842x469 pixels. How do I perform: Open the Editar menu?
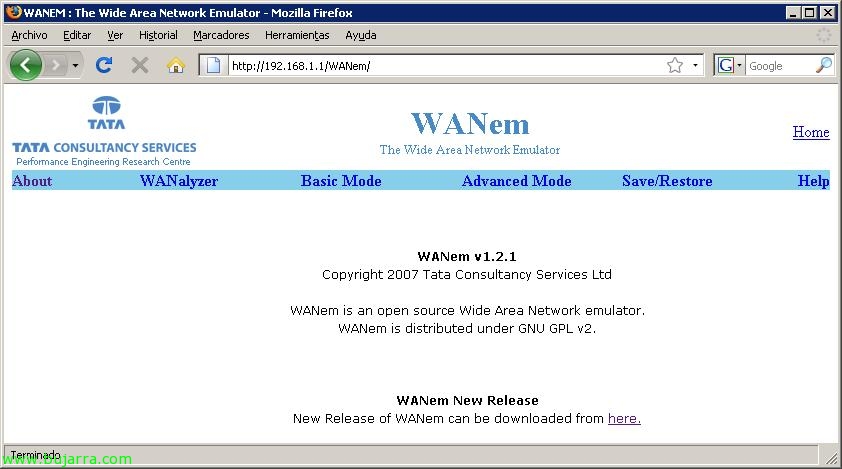[77, 35]
